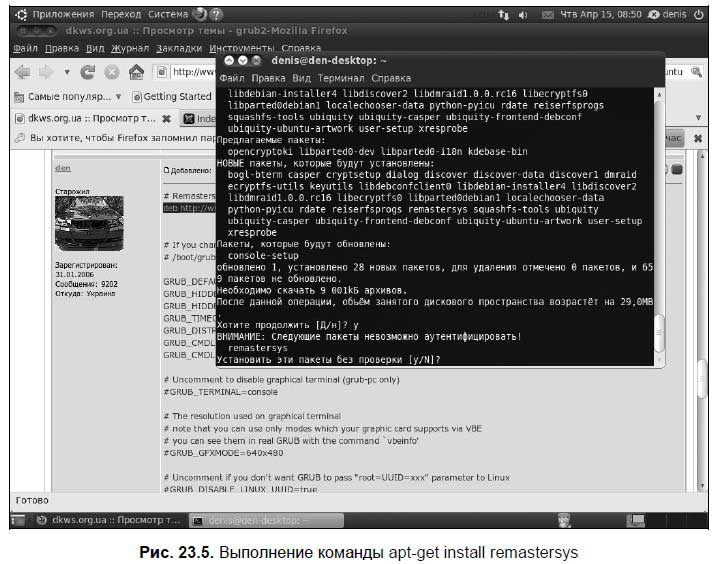Open terminal Вид menu

pos(301,78)
